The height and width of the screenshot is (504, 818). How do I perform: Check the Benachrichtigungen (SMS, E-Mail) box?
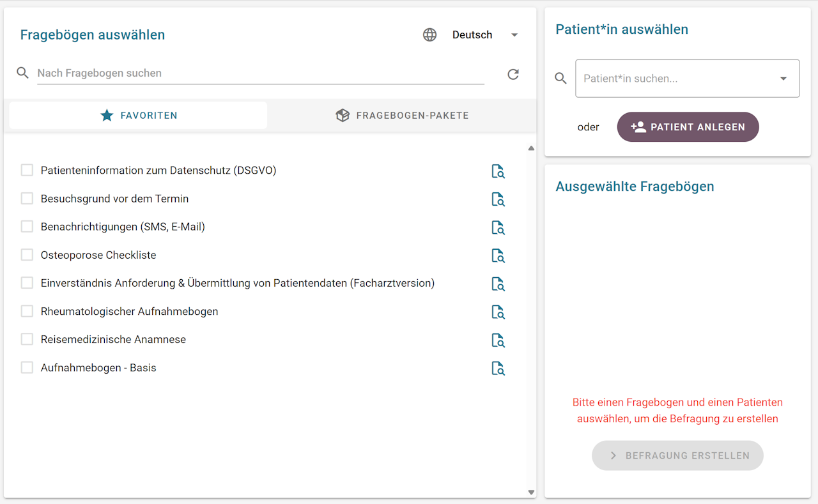point(27,227)
